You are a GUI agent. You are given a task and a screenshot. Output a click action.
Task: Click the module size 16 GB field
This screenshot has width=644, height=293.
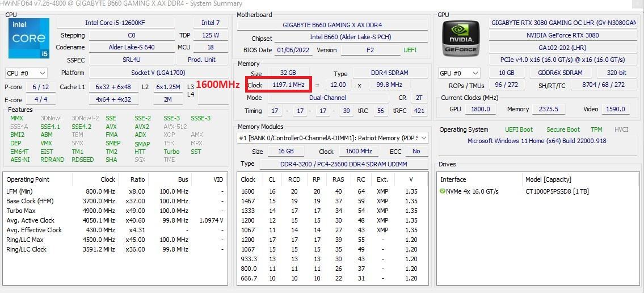point(286,151)
